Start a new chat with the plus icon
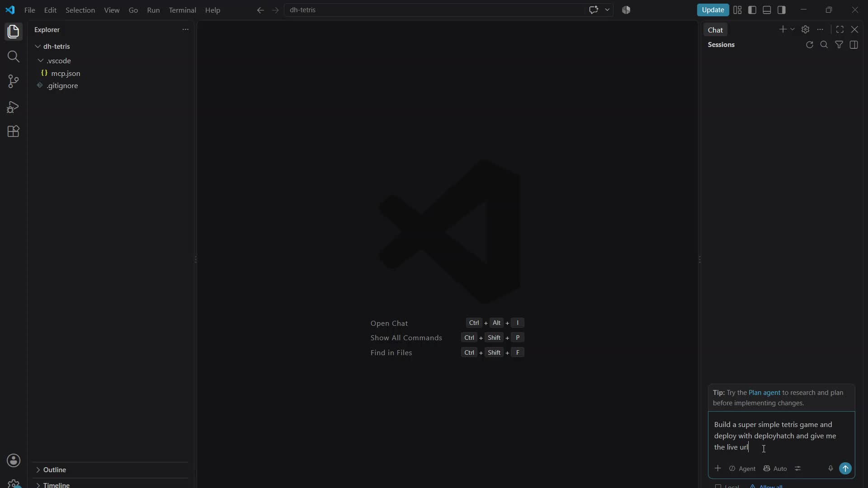This screenshot has height=488, width=868. (783, 29)
